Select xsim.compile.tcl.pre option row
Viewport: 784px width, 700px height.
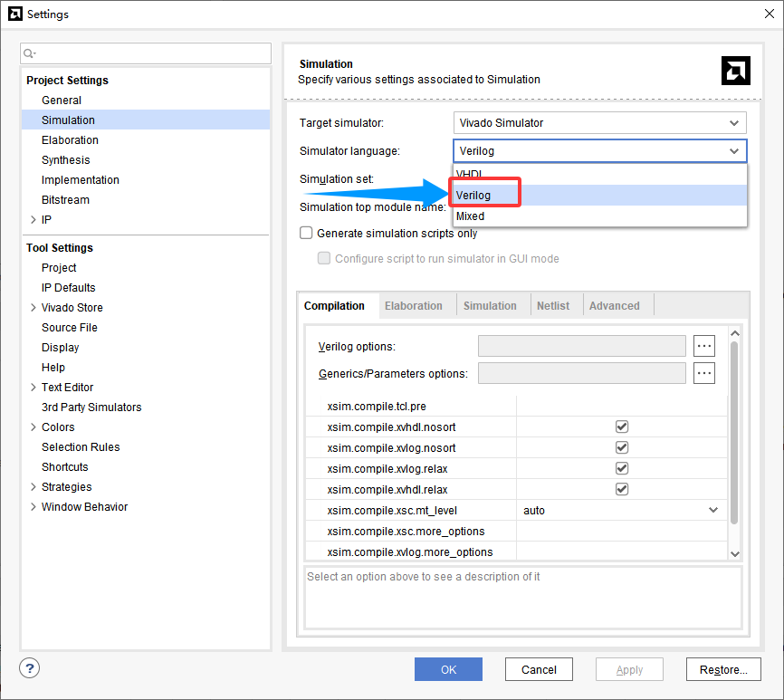[516, 406]
